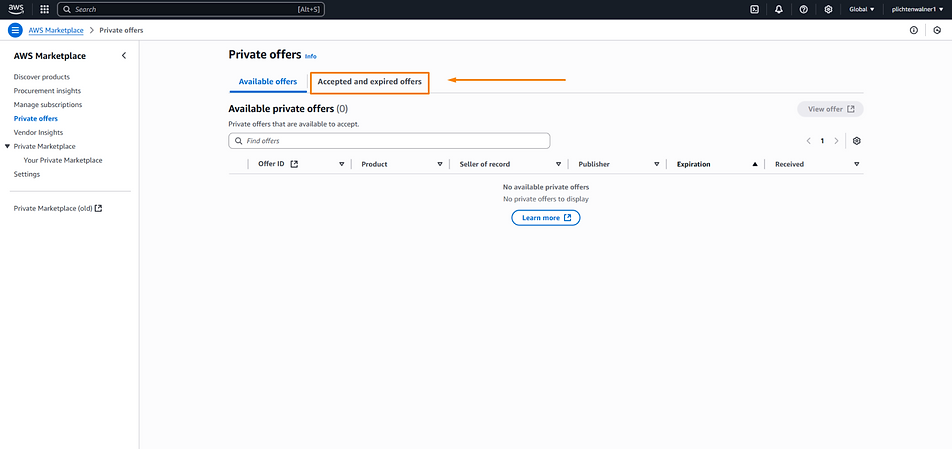
Task: Focus the Find offers search field
Action: click(389, 141)
